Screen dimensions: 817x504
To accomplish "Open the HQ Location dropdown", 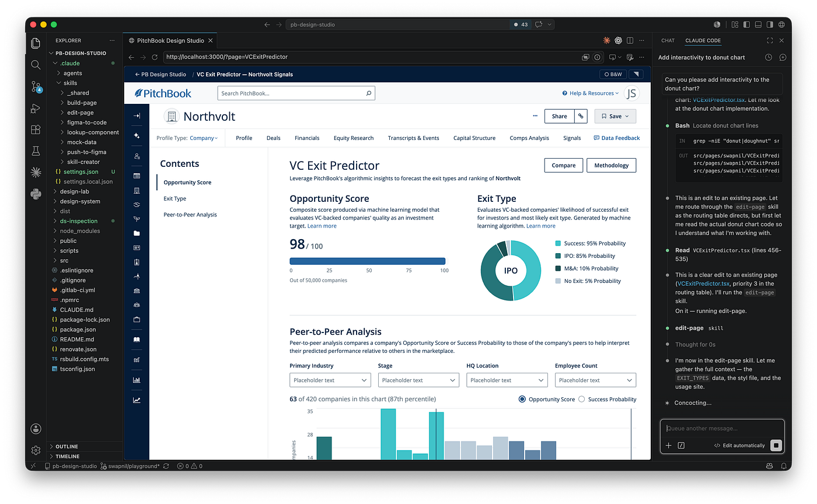I will 507,380.
